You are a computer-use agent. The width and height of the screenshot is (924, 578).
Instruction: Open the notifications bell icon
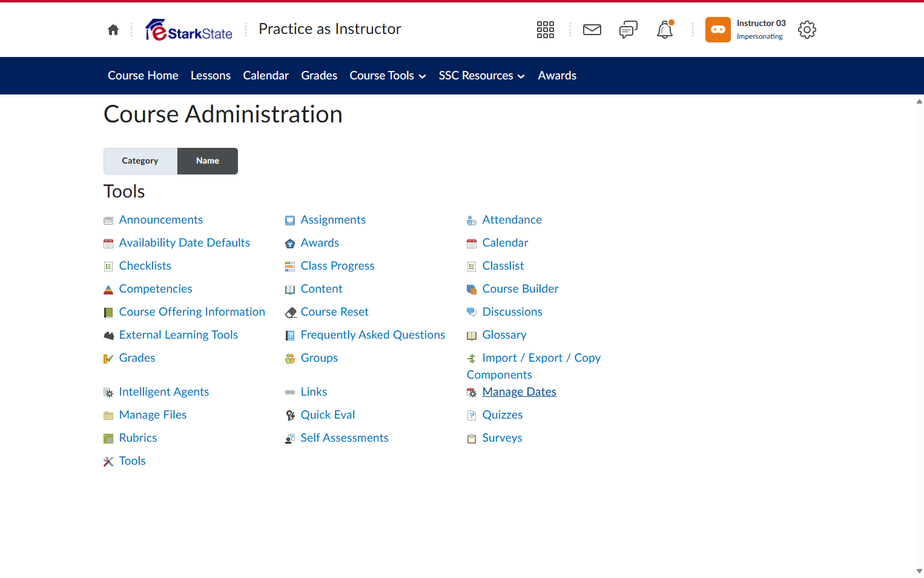(665, 30)
